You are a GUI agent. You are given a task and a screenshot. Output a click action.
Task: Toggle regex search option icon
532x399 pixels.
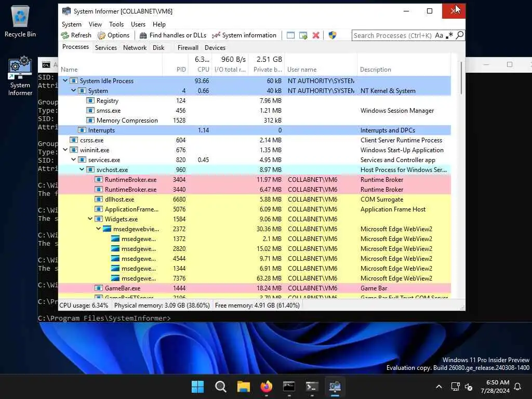click(449, 35)
